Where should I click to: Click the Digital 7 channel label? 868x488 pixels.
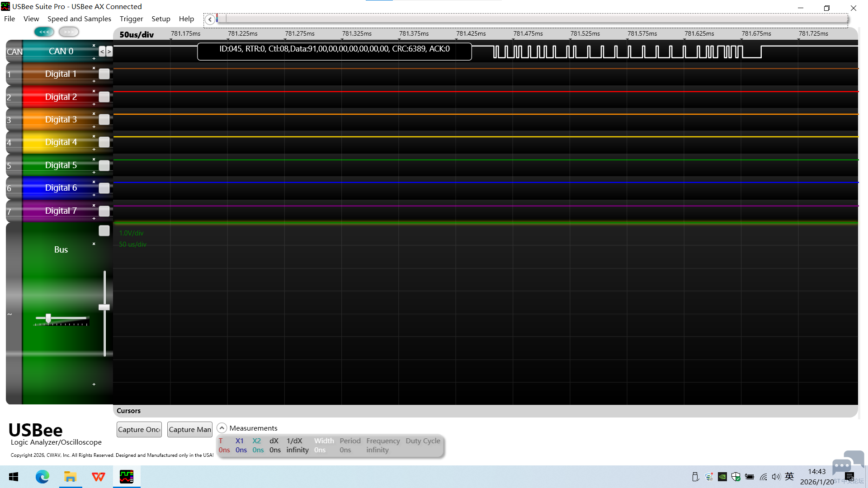click(x=61, y=211)
